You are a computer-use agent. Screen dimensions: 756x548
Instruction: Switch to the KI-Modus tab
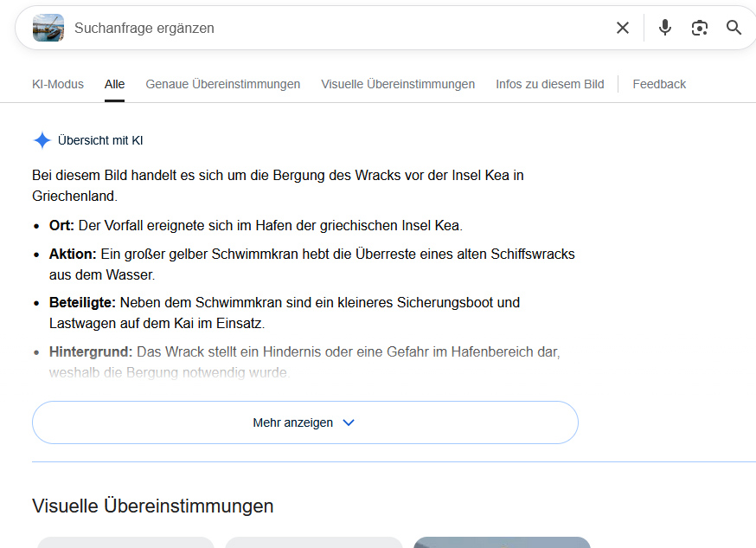(58, 84)
